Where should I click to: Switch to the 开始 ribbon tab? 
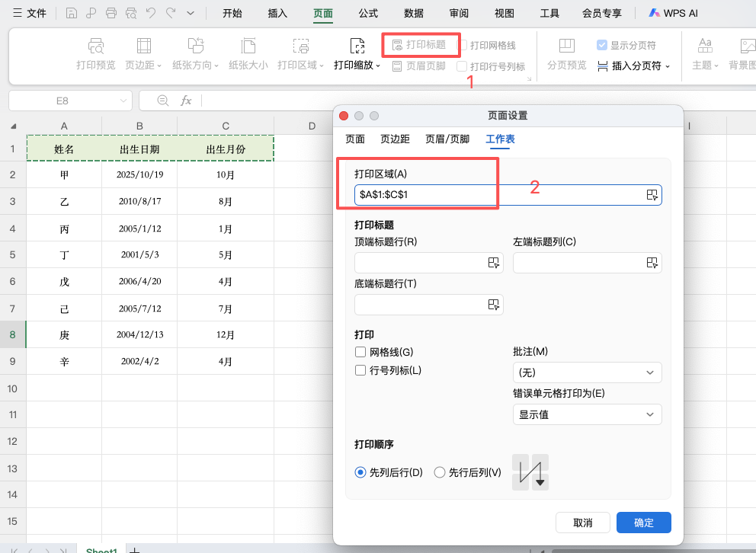(232, 13)
